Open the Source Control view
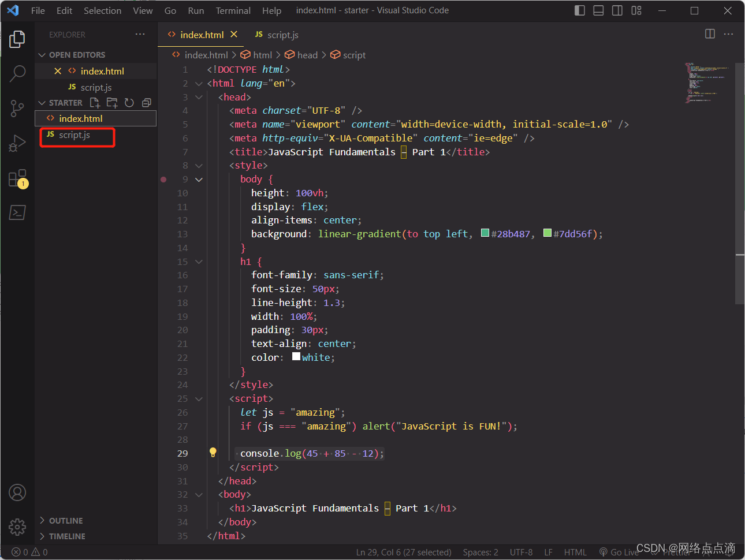Image resolution: width=745 pixels, height=560 pixels. pyautogui.click(x=17, y=108)
